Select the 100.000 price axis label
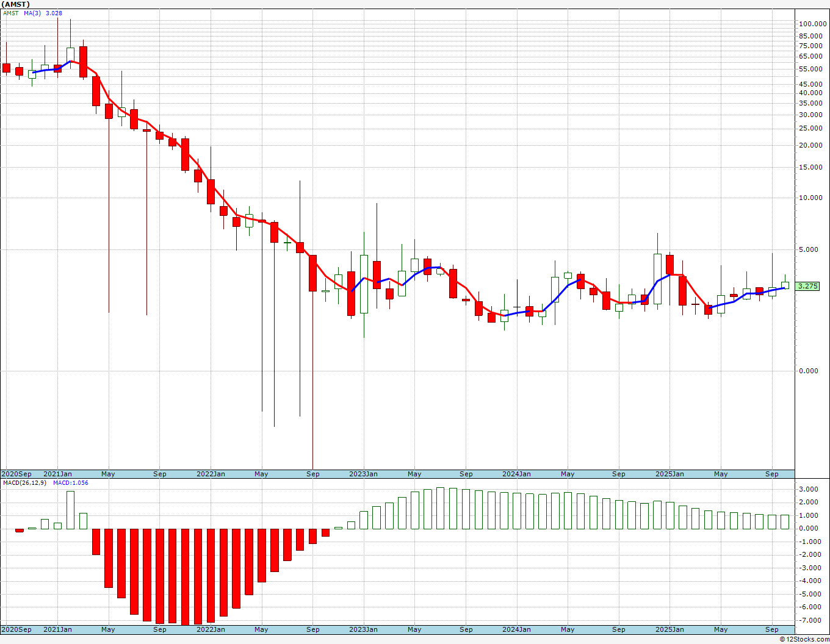This screenshot has height=644, width=830. [x=812, y=24]
